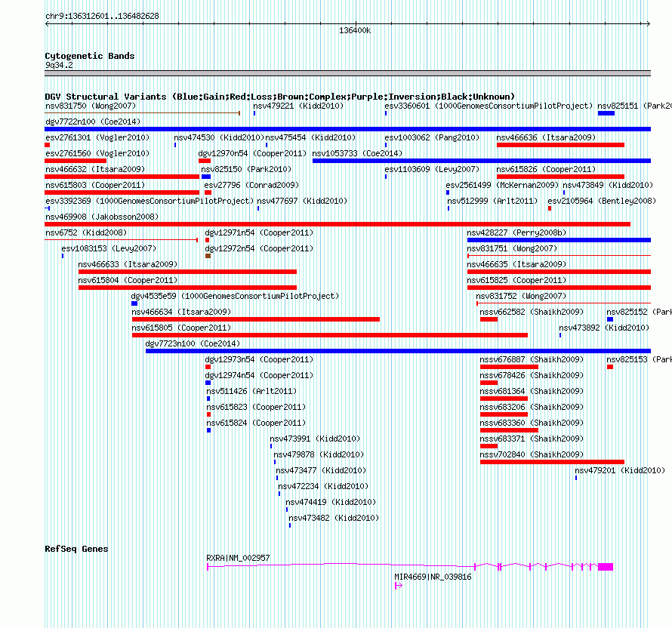This screenshot has height=628, width=672.
Task: Click the nsv466633 (Itsara2009) red bar
Action: pyautogui.click(x=188, y=272)
